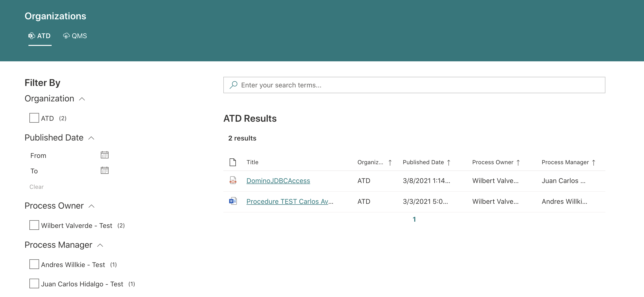This screenshot has width=644, height=297.
Task: Collapse the Process Owner filter section
Action: pyautogui.click(x=91, y=206)
